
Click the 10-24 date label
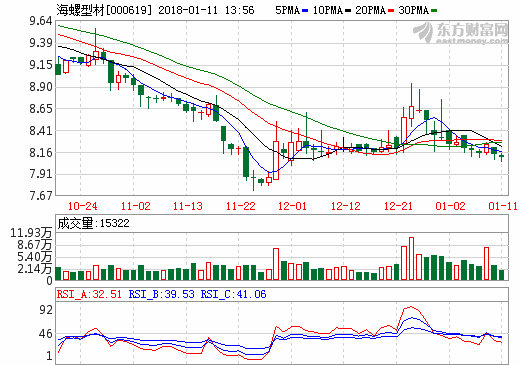(x=82, y=206)
